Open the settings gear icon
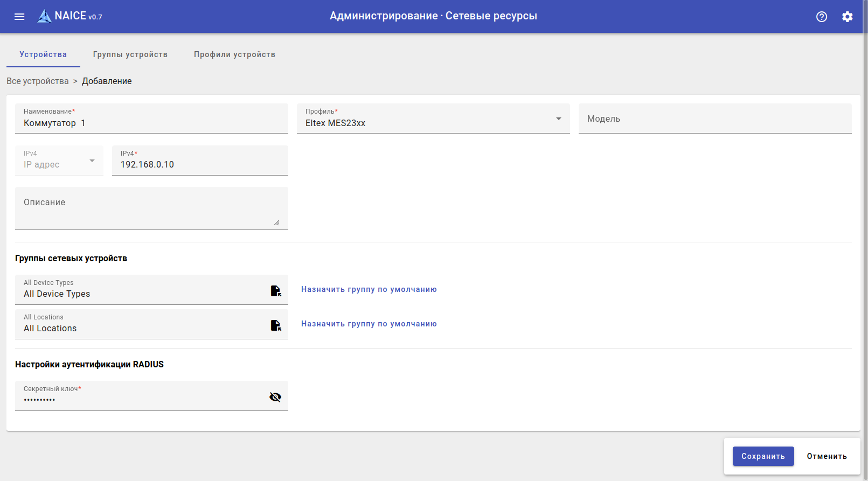 [847, 16]
